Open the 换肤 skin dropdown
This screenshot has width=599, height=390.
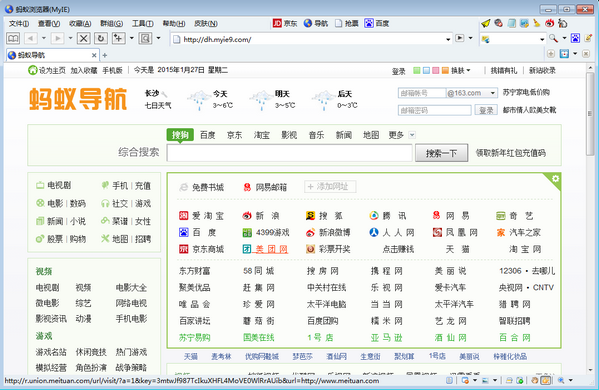(461, 70)
